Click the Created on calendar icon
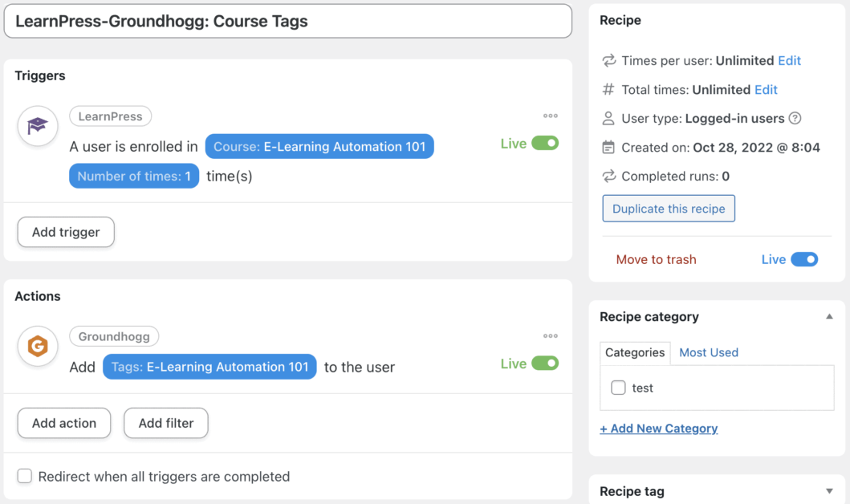This screenshot has height=504, width=850. click(x=608, y=148)
